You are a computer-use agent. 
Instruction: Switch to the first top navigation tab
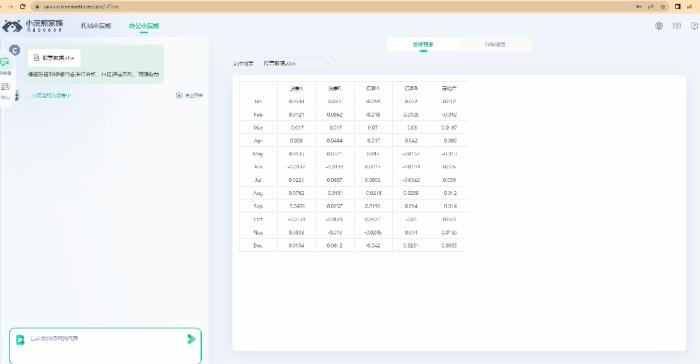click(x=96, y=26)
